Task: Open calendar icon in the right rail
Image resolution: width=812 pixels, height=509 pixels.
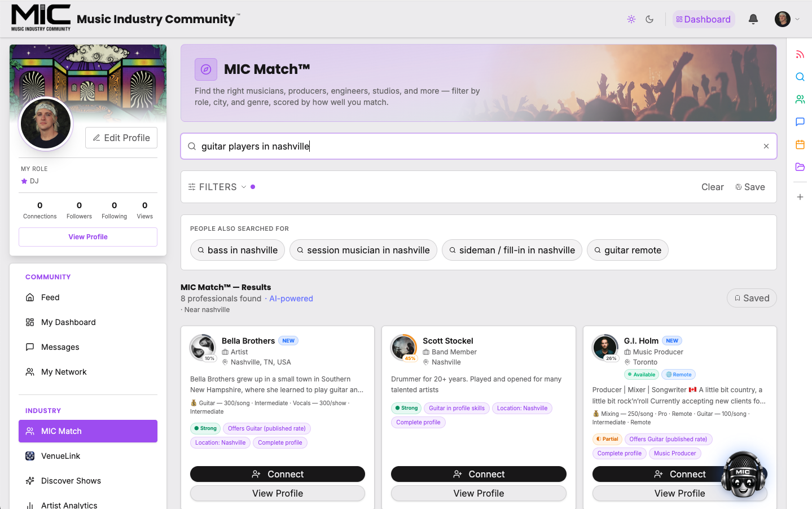Action: pos(800,144)
